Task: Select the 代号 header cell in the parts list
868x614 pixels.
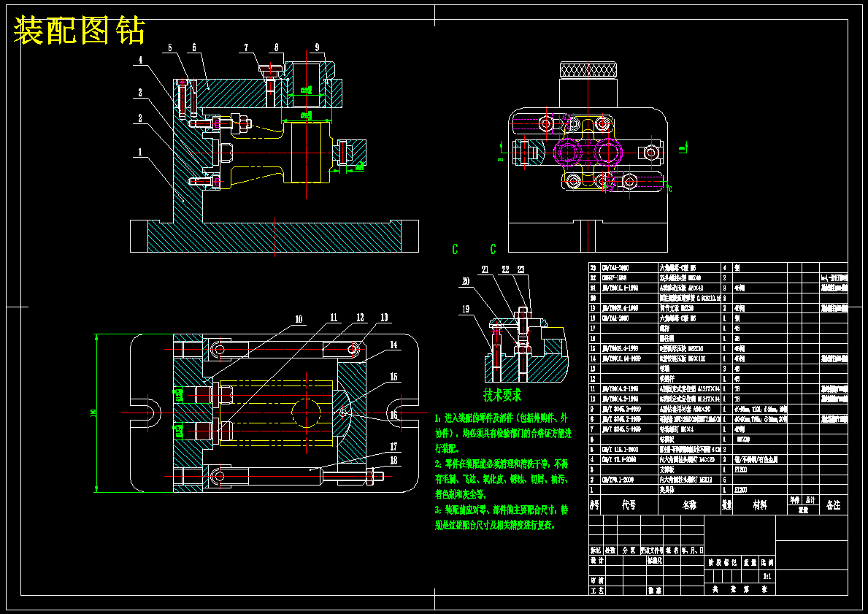Action: pyautogui.click(x=629, y=505)
